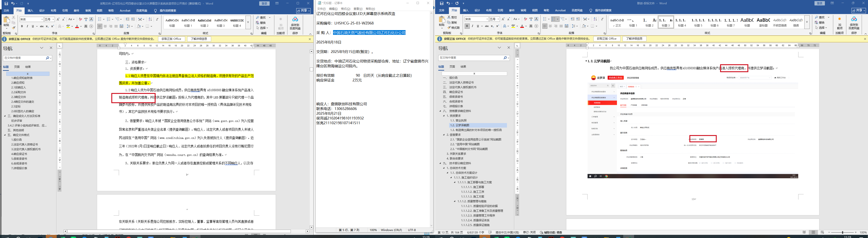Image resolution: width=868 pixels, height=238 pixels.
Task: Open the 审阅 tab in 采购文件 Word
Action: (88, 10)
